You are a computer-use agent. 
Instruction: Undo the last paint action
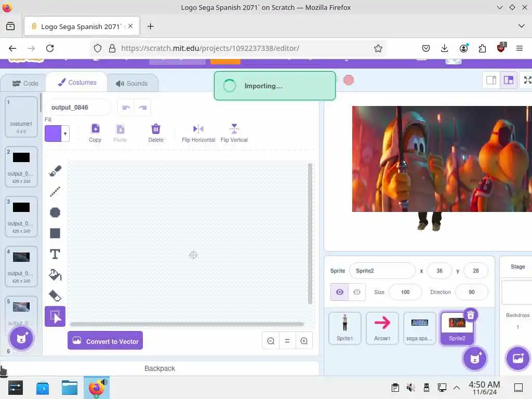click(126, 108)
